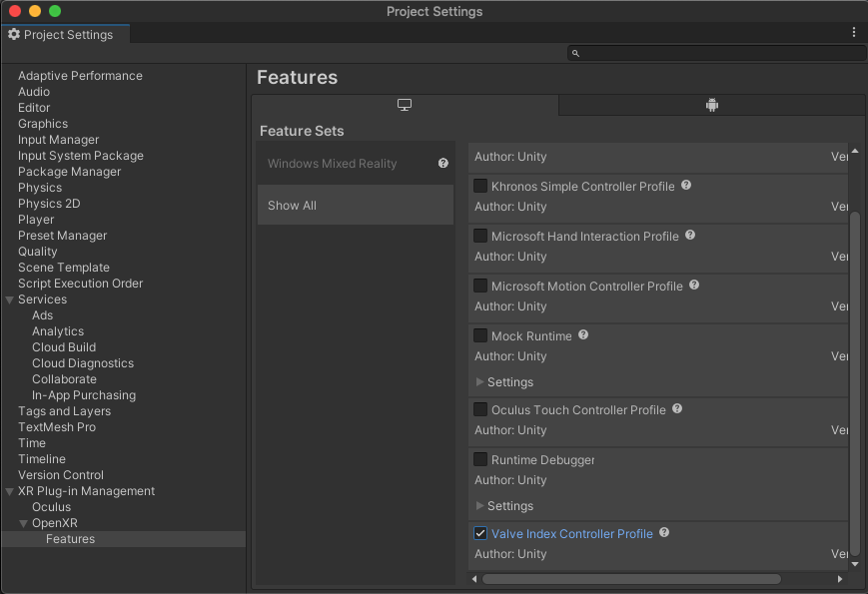This screenshot has width=868, height=594.
Task: Enable the Khronos Simple Controller Profile checkbox
Action: (480, 187)
